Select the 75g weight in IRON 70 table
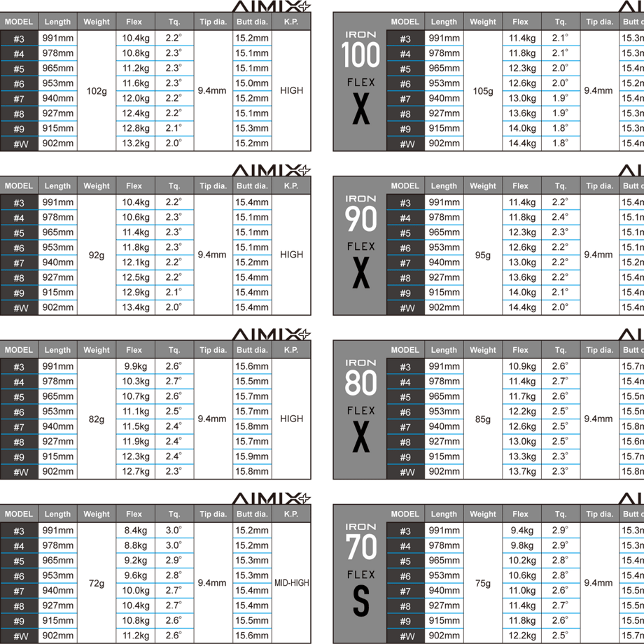Viewport: 644px width, 644px height. pos(483,583)
